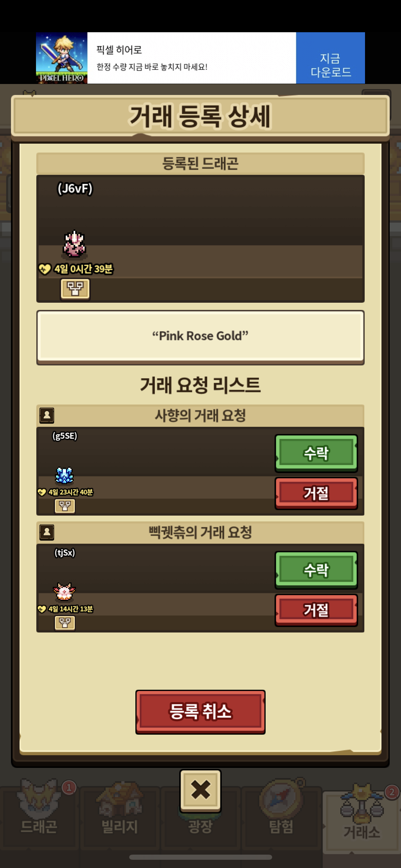The width and height of the screenshot is (401, 868).
Task: Reject 삑궷츢's trade request with 거절
Action: click(x=316, y=610)
